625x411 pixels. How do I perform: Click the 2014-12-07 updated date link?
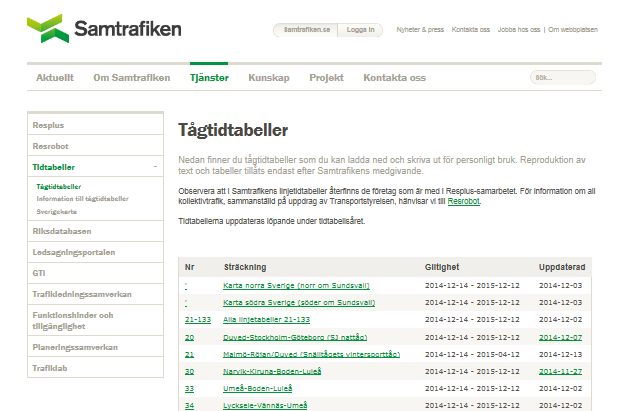(x=560, y=338)
